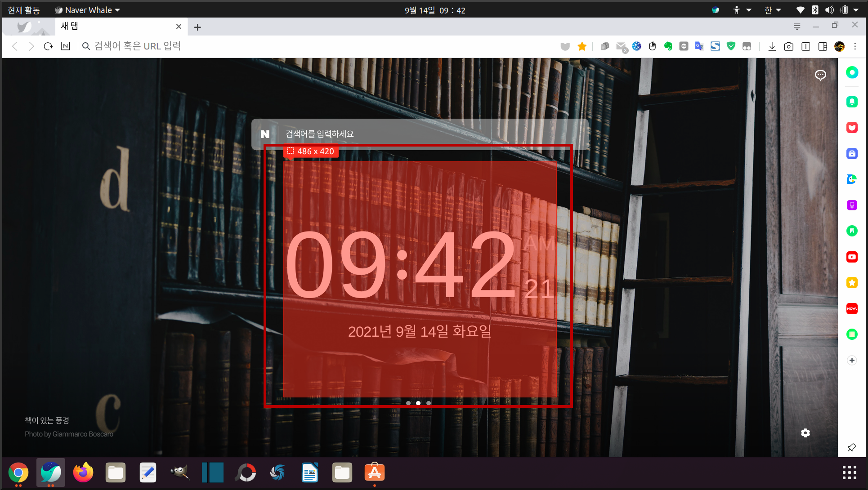
Task: Click the yellow bookmark star icon
Action: [582, 46]
